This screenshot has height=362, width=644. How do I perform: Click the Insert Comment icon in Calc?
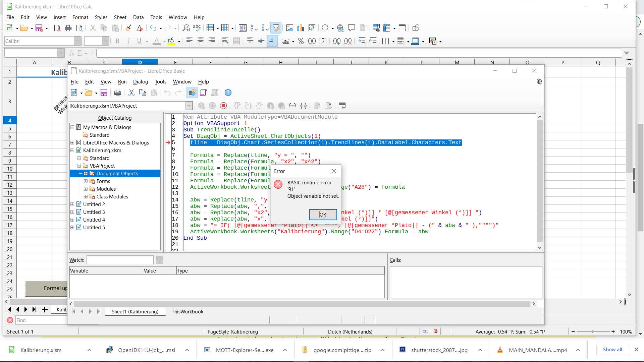coord(351,28)
